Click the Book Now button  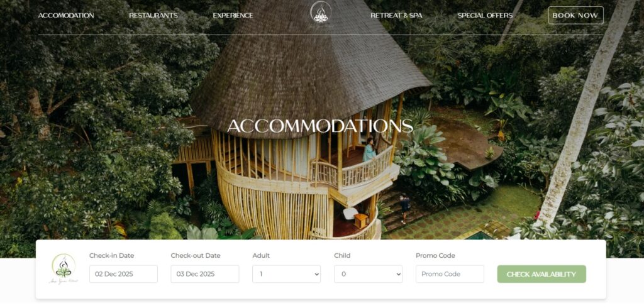[575, 15]
